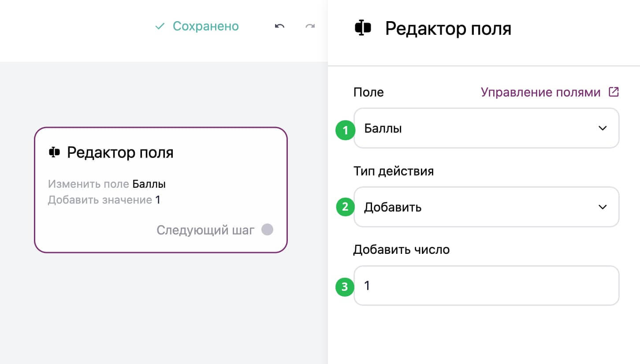Screen dimensions: 640x364
Task: Click field editor icon in panel header
Action: pos(363,28)
